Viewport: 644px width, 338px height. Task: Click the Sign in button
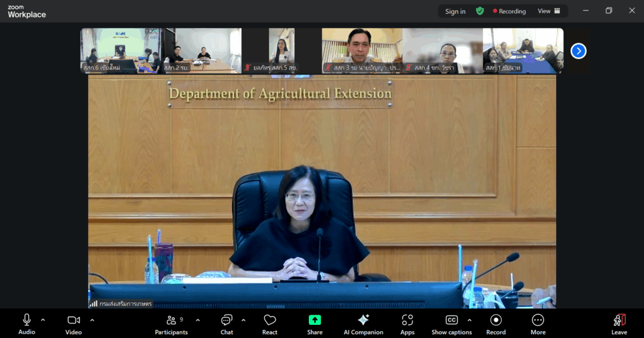click(x=455, y=11)
